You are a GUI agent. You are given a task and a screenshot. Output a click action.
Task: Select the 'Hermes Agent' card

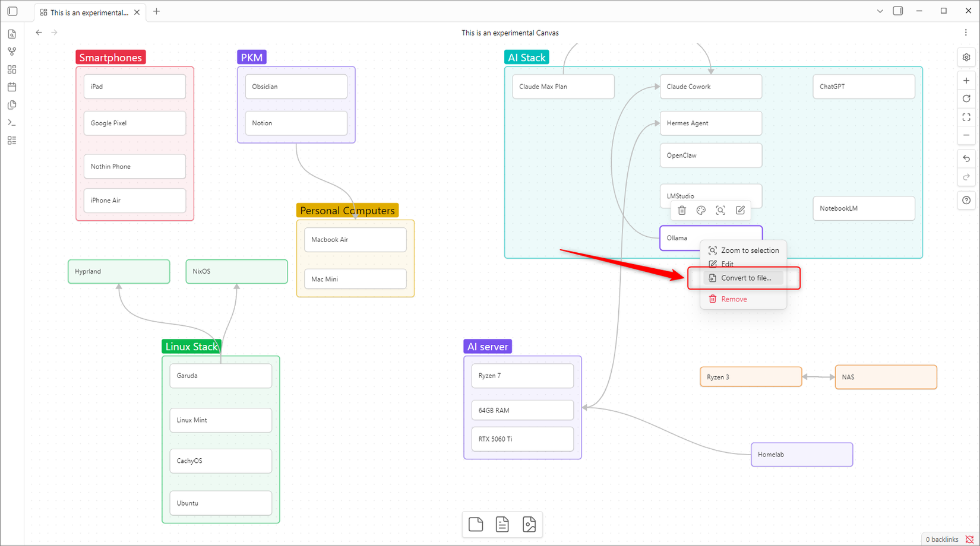pyautogui.click(x=711, y=123)
